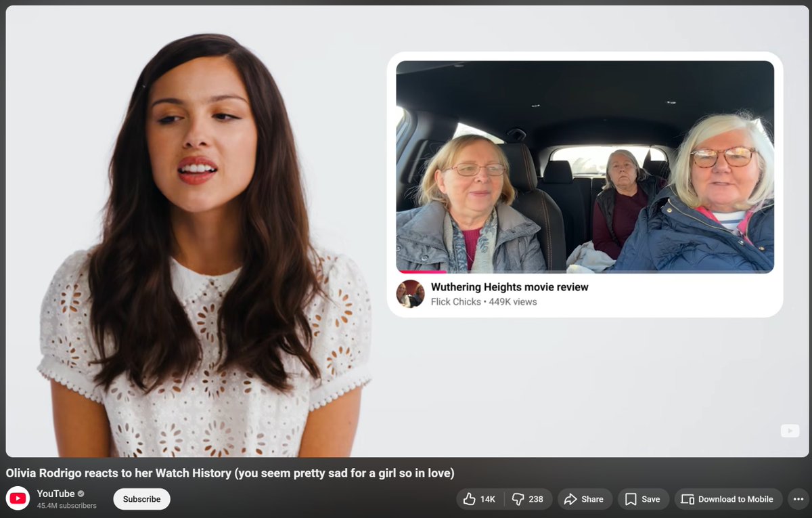Click the Wuthering Heights movie review thumbnail

(x=585, y=167)
